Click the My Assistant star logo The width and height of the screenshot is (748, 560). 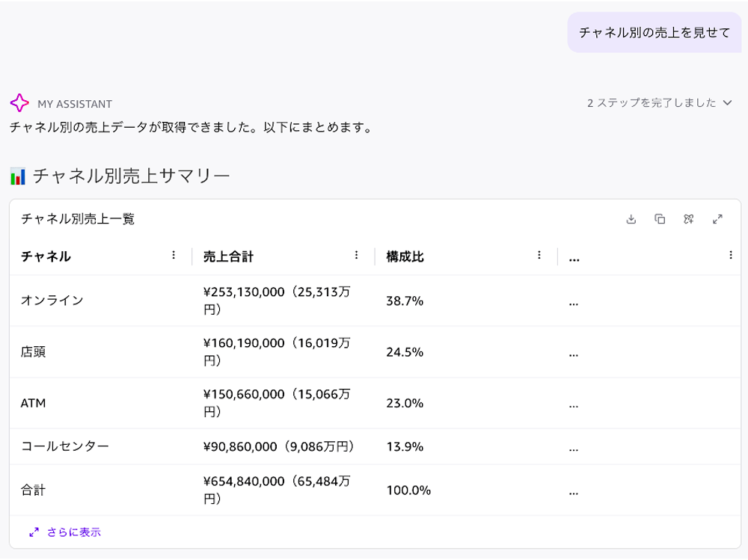19,102
